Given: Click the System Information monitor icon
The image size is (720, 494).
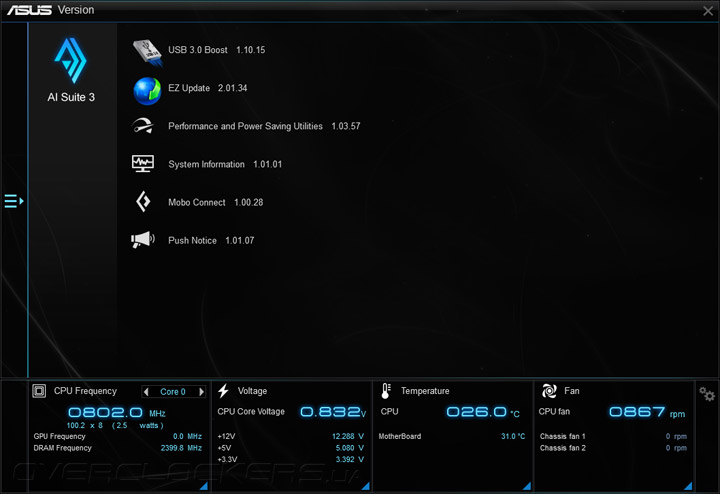Looking at the screenshot, I should 143,163.
